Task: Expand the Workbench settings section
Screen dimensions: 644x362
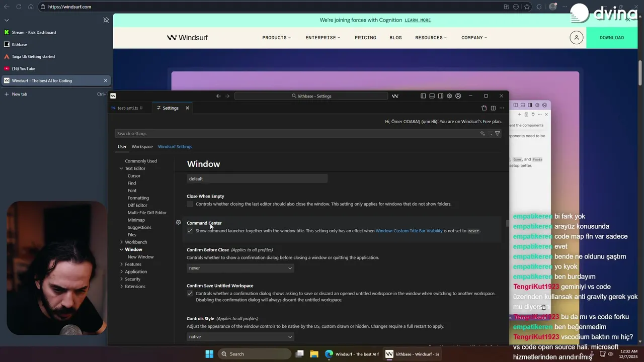Action: click(121, 242)
